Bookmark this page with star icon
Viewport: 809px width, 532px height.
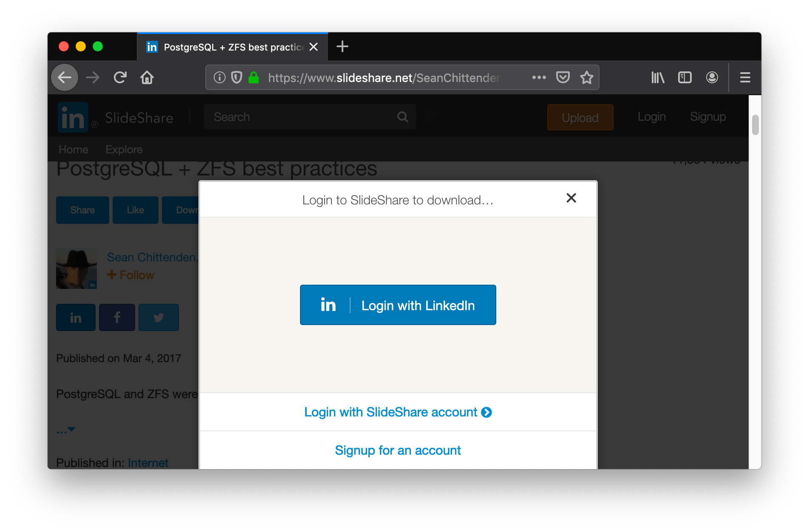coord(586,77)
